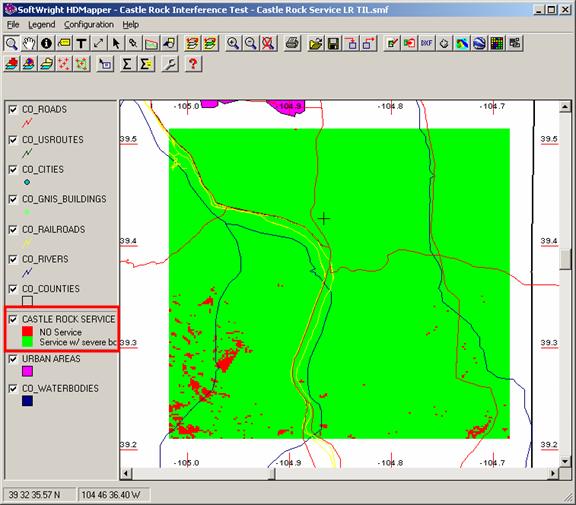The image size is (576, 505).
Task: Click the green Service w/ severe swatch
Action: coord(27,342)
